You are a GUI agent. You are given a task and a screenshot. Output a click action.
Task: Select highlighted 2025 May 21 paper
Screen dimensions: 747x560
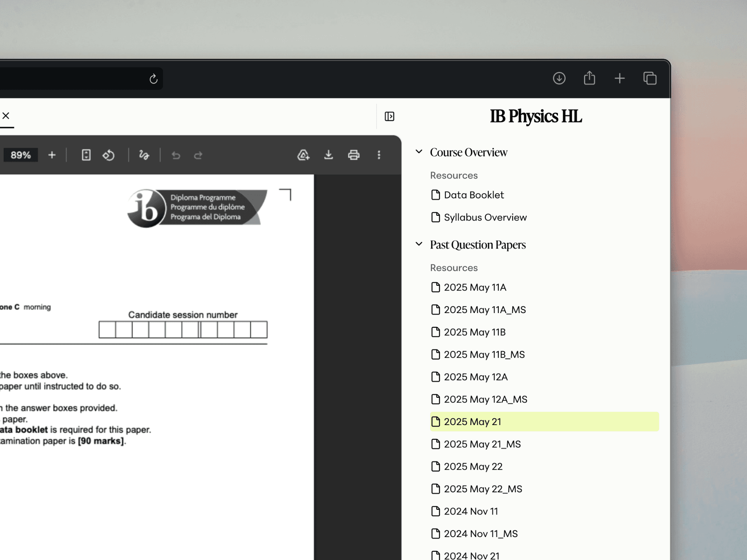(x=544, y=422)
